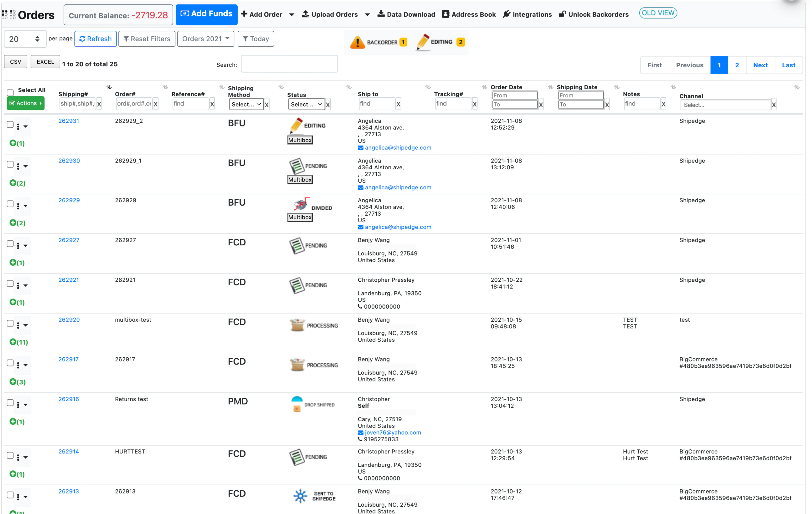This screenshot has height=514, width=812.
Task: Click into the Search input field
Action: click(x=289, y=64)
